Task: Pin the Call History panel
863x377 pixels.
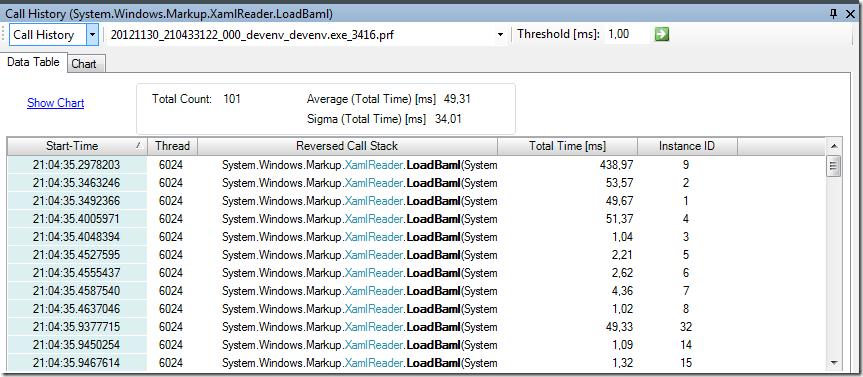Action: coord(834,14)
